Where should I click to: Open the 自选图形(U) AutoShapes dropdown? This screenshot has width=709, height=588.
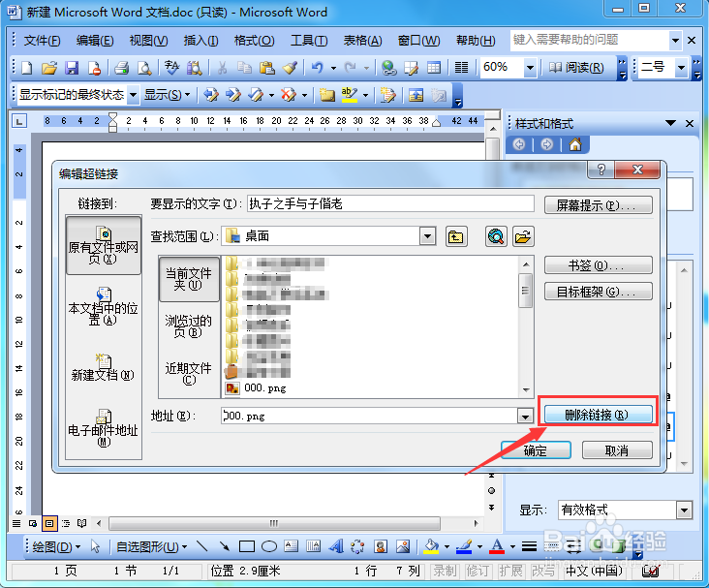151,547
